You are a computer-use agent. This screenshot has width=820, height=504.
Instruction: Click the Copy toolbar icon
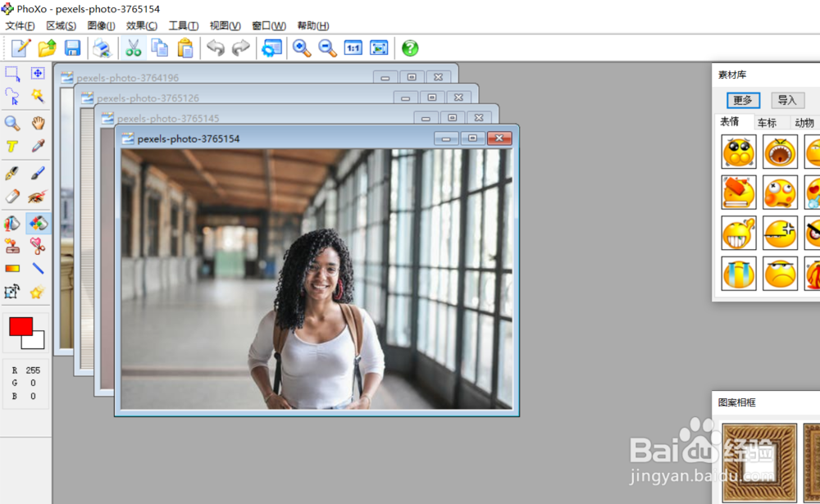(x=160, y=48)
